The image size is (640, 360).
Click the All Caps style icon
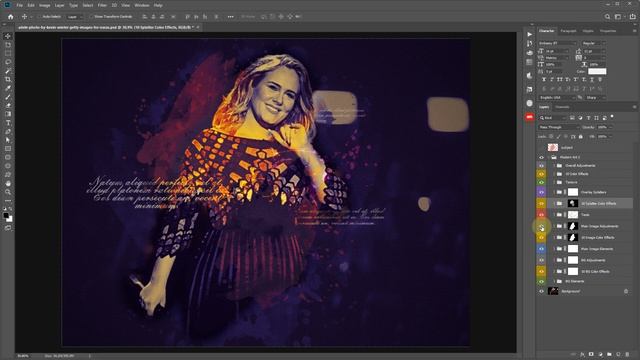[560, 80]
